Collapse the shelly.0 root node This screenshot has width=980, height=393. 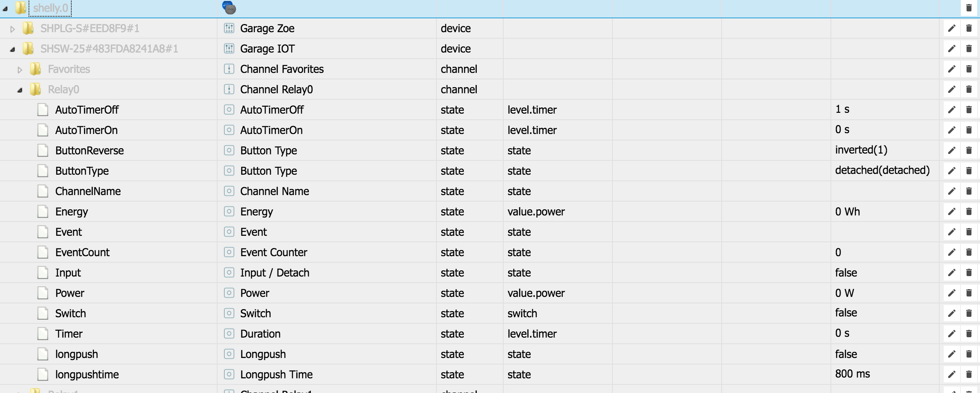click(x=5, y=9)
